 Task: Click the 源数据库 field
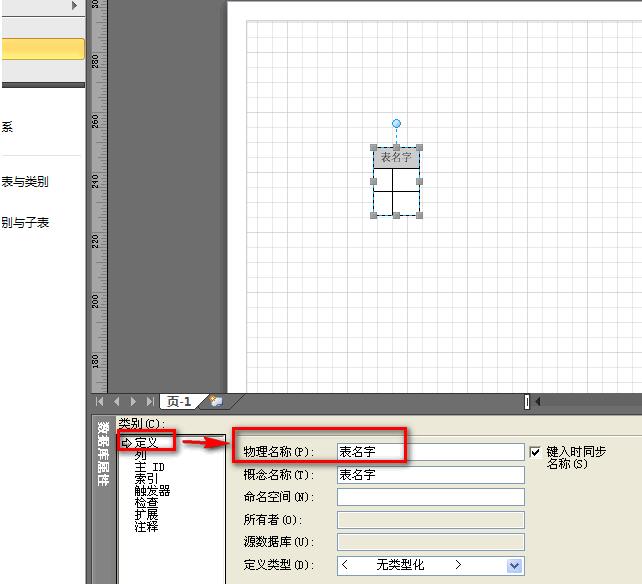pos(431,542)
